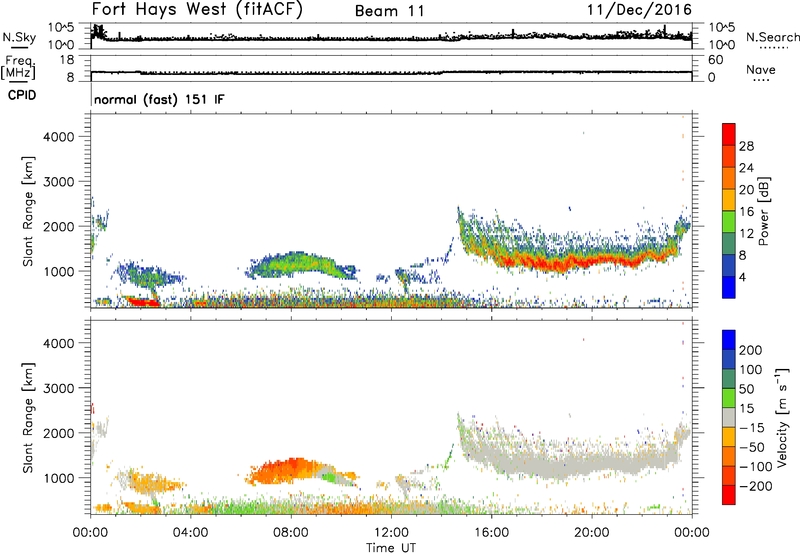The width and height of the screenshot is (800, 554).
Task: Select the Freq. [MHz] axis label
Action: [19, 68]
